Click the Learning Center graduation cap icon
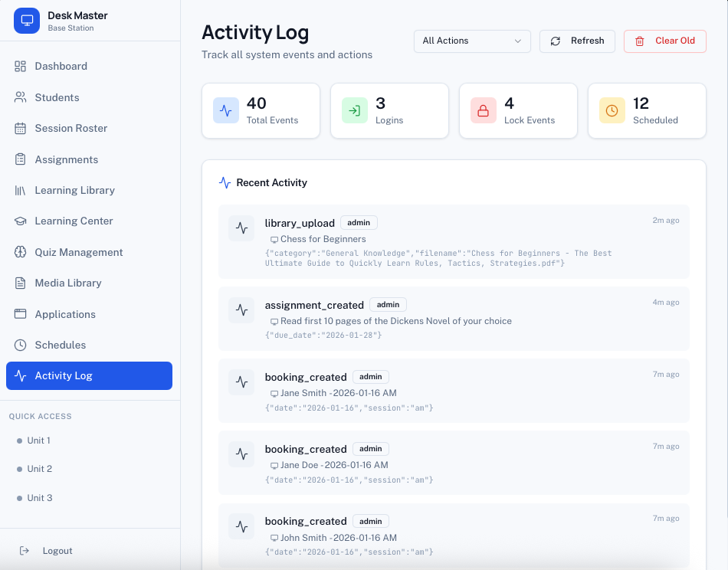This screenshot has width=728, height=570. coord(21,221)
